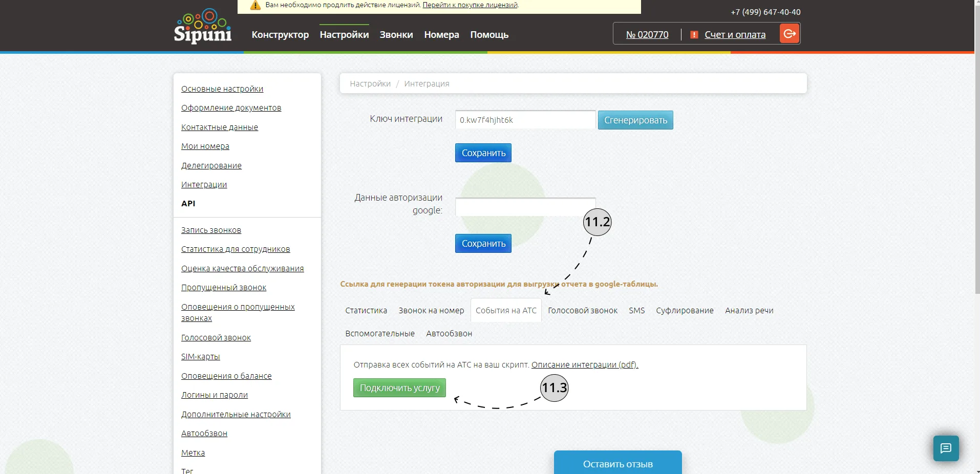
Task: Click the Сгенерировать button
Action: (x=635, y=120)
